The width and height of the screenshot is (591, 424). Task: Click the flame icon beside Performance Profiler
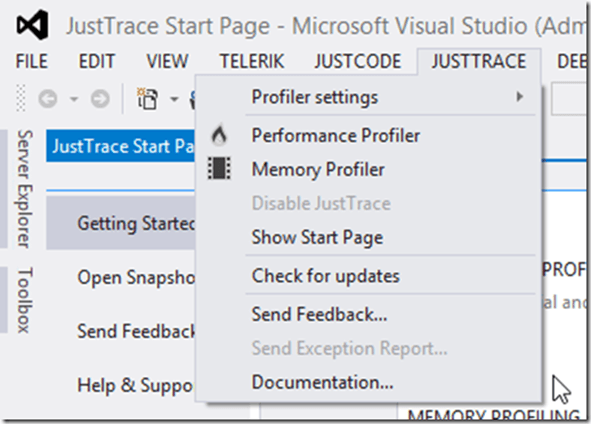[219, 135]
